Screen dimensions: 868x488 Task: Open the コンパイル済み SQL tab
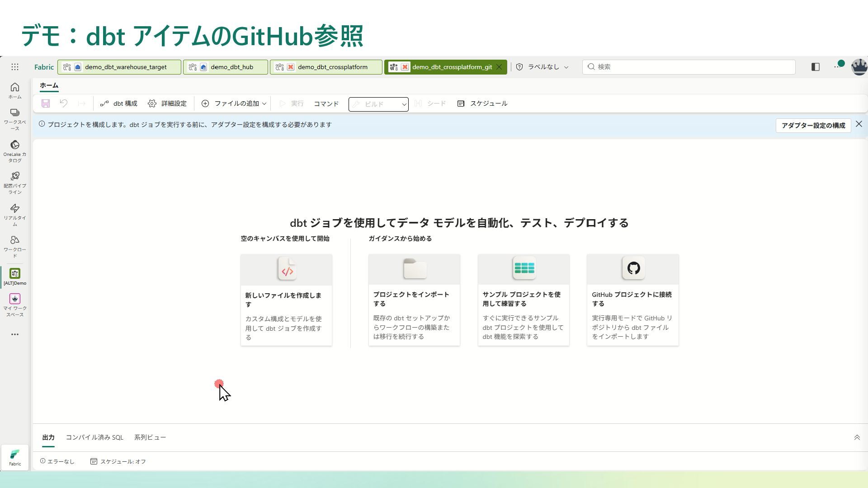click(94, 437)
